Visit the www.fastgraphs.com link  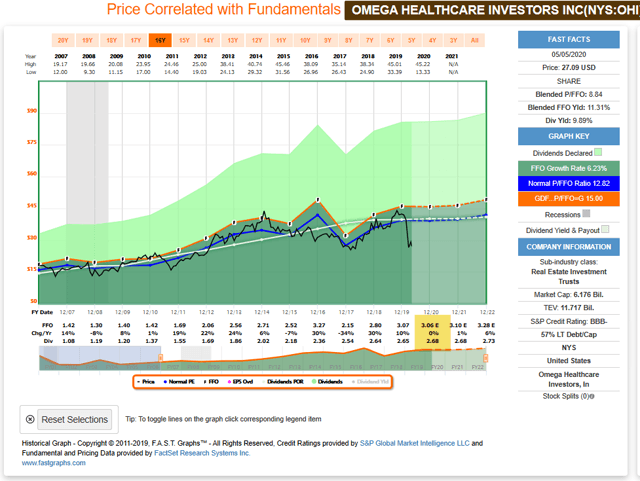click(x=53, y=463)
